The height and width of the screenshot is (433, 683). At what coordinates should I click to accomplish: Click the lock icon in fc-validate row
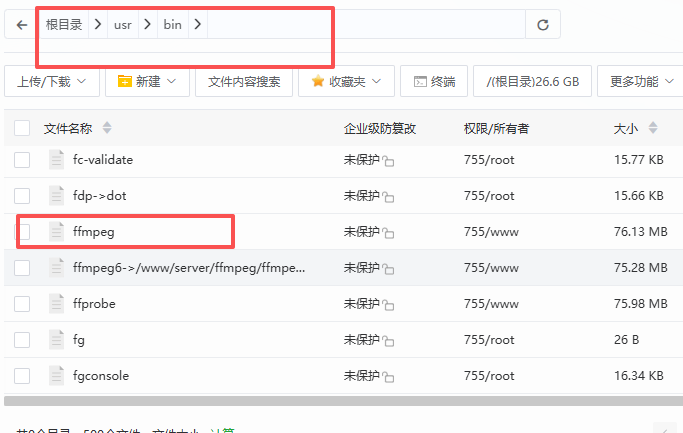388,161
